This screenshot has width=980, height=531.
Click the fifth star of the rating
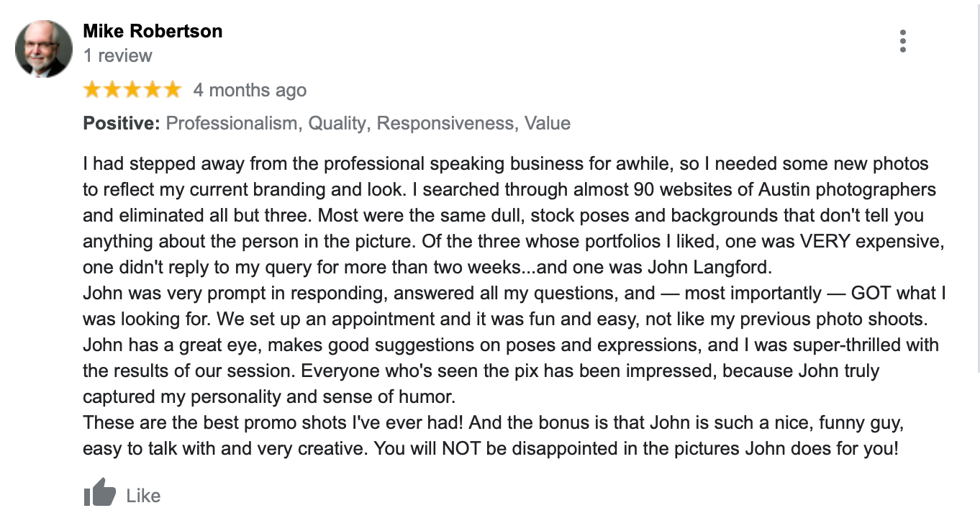click(173, 90)
